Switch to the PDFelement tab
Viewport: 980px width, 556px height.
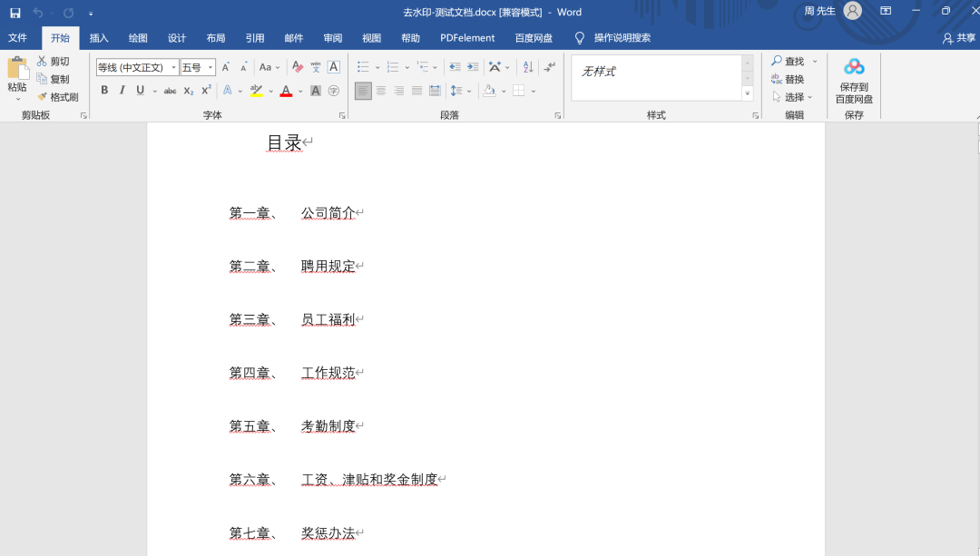(x=467, y=38)
